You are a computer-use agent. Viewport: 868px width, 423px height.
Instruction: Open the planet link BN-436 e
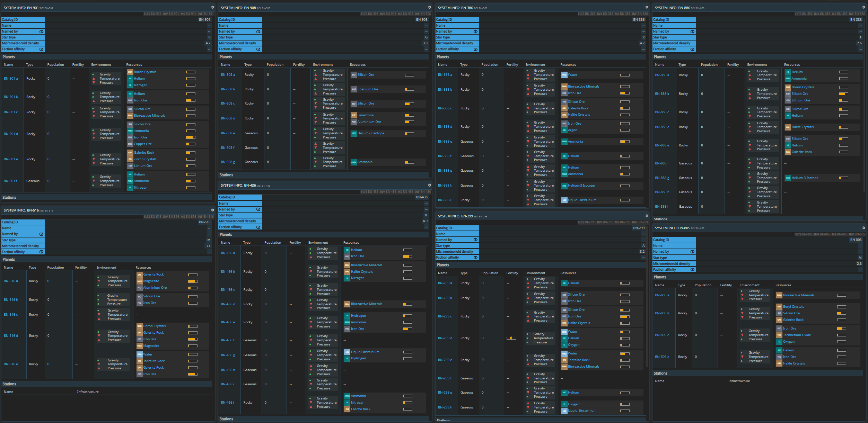coord(228,322)
